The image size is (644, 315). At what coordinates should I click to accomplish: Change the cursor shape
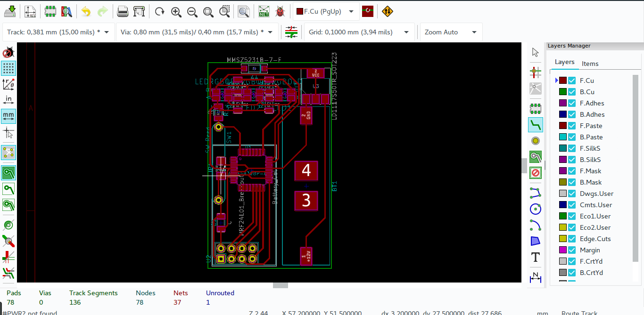click(x=8, y=132)
